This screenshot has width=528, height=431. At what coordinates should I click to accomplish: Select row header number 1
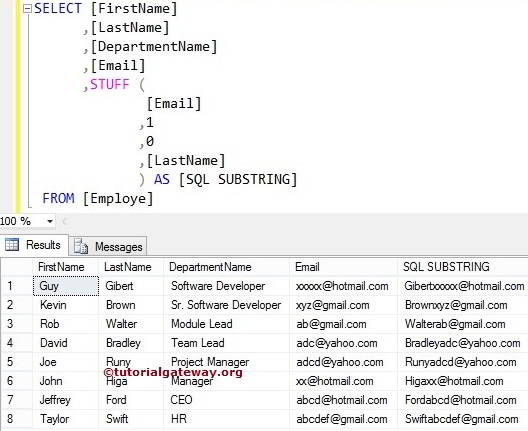(17, 286)
